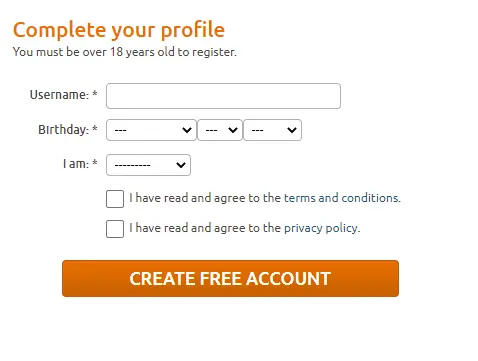Click the Create Free Account button
This screenshot has height=361, width=478.
230,279
